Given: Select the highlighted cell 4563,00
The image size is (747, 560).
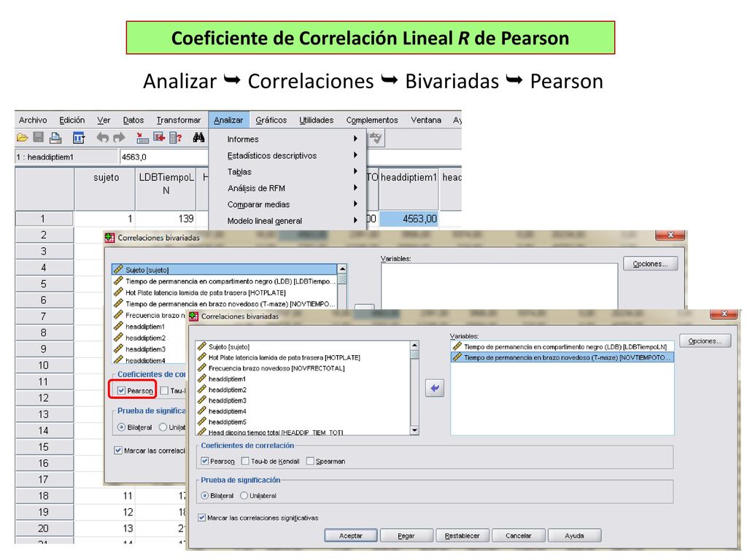Looking at the screenshot, I should [x=409, y=219].
